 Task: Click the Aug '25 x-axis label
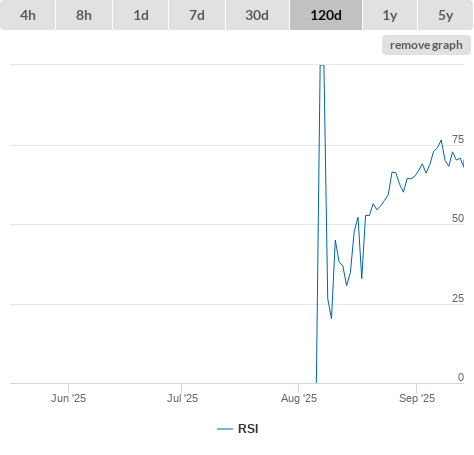[x=299, y=398]
